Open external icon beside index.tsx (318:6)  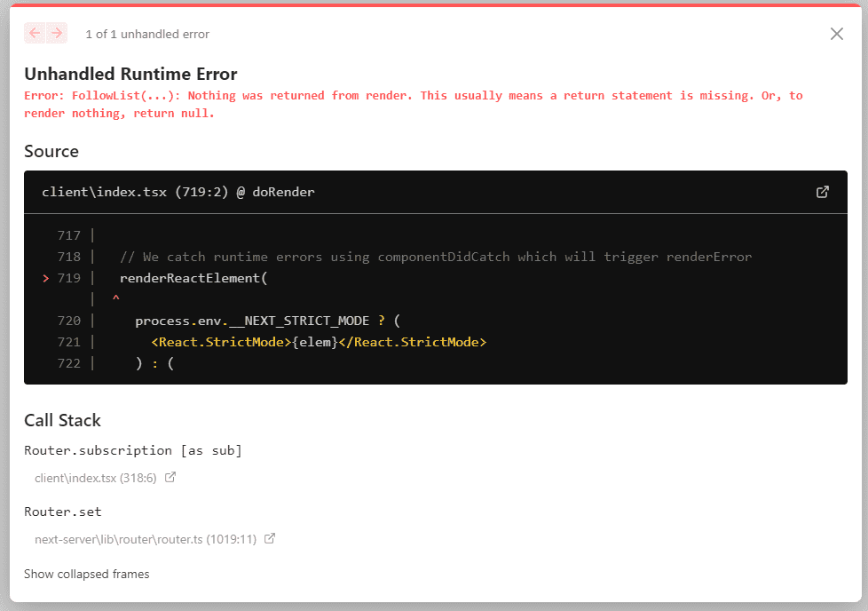170,477
